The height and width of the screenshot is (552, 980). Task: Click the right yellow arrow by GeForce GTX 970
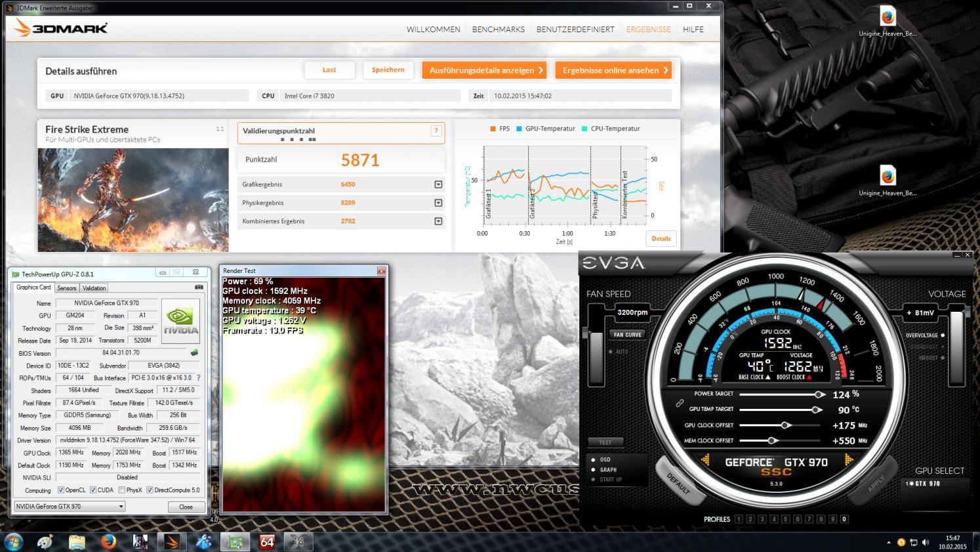pos(848,461)
